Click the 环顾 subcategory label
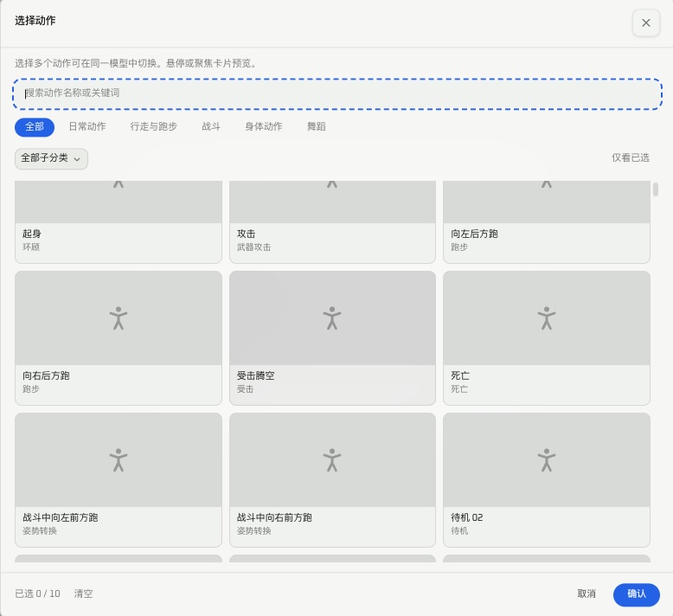 (x=31, y=247)
